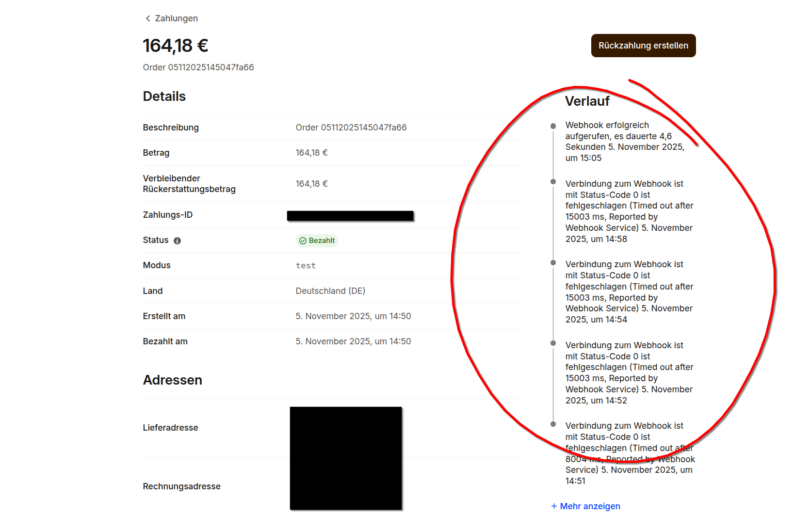
Task: Click the Beschreibung order value
Action: pyautogui.click(x=351, y=128)
